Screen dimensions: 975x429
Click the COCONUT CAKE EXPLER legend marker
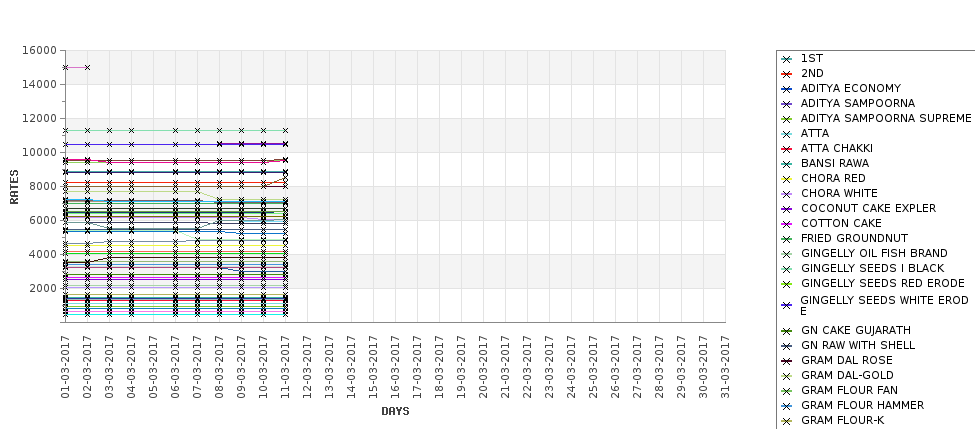pos(787,209)
